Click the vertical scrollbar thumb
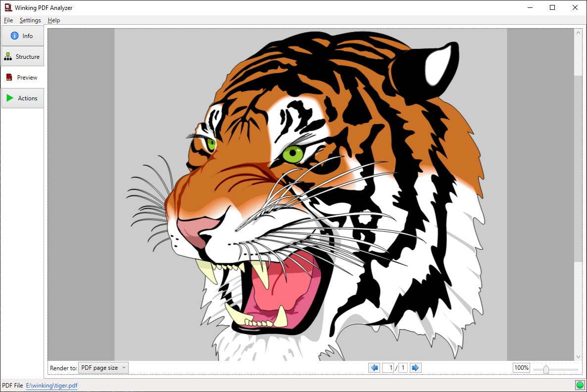This screenshot has width=587, height=392. tap(578, 168)
